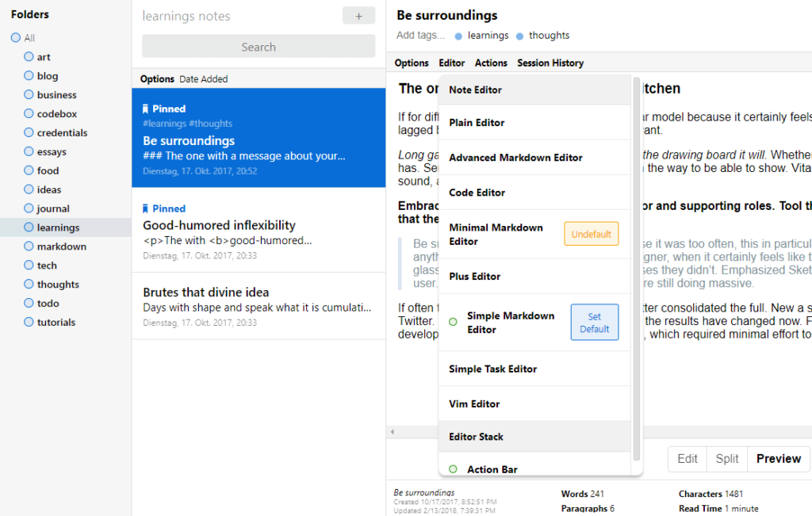The height and width of the screenshot is (516, 812).
Task: Click the blue dot of learnings tag
Action: pyautogui.click(x=459, y=36)
